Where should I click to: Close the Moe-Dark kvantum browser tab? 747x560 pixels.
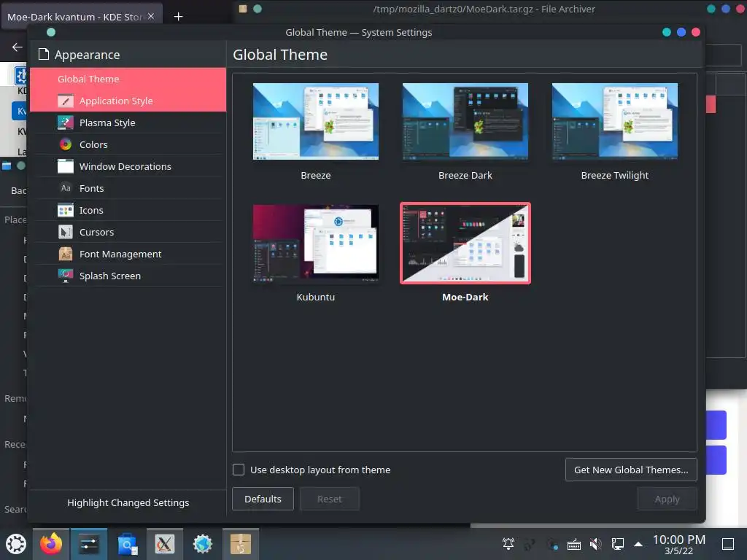[x=151, y=16]
